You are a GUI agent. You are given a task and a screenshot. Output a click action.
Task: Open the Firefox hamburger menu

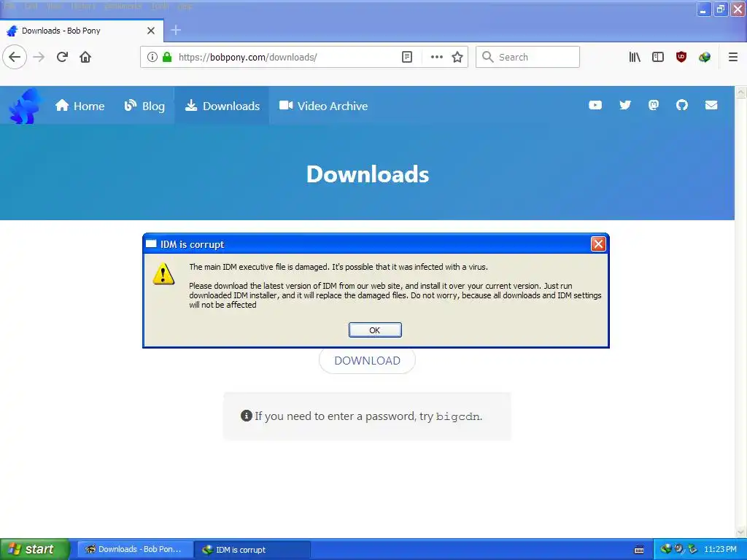click(x=733, y=57)
